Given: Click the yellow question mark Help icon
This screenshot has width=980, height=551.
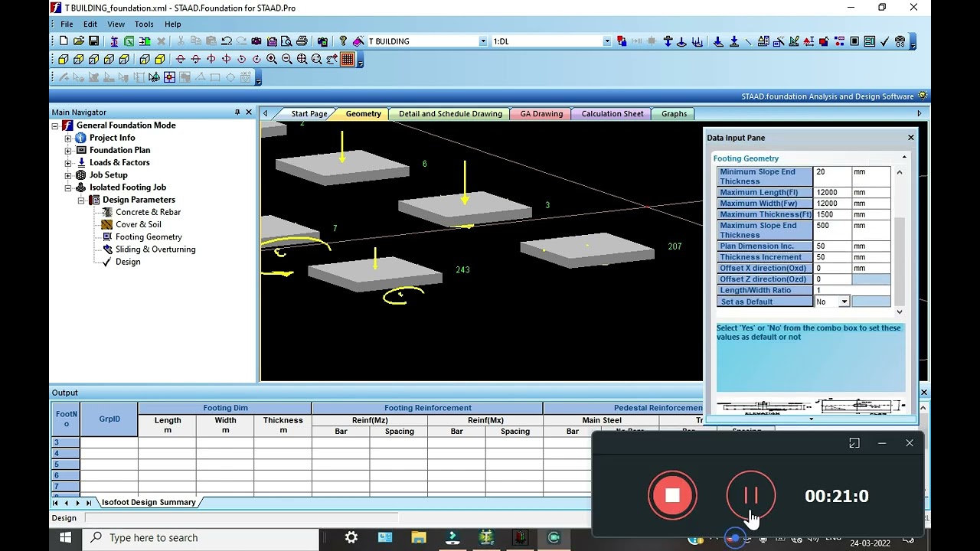Looking at the screenshot, I should [x=342, y=41].
